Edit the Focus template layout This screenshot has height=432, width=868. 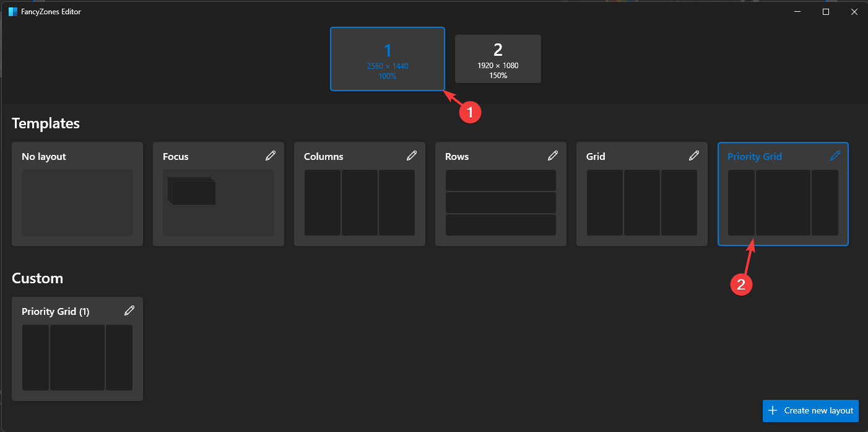click(270, 156)
